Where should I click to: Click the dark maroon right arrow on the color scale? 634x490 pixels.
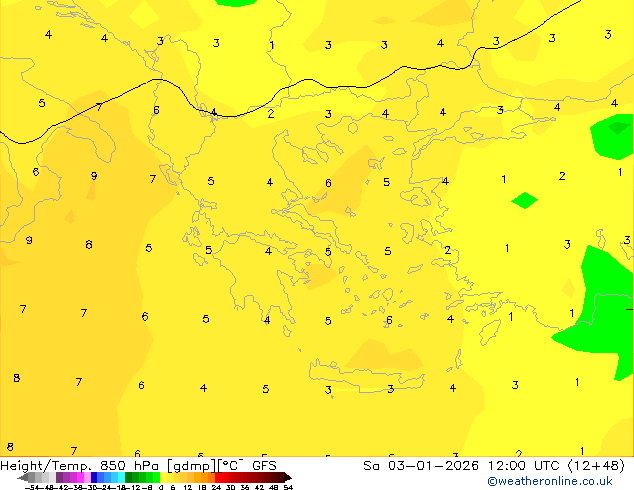coord(288,477)
